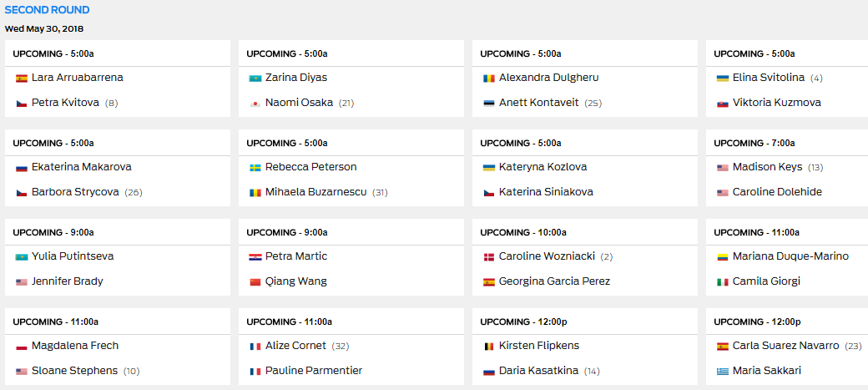
Task: Click Japan flag next to Naomi Osaka
Action: (x=255, y=104)
